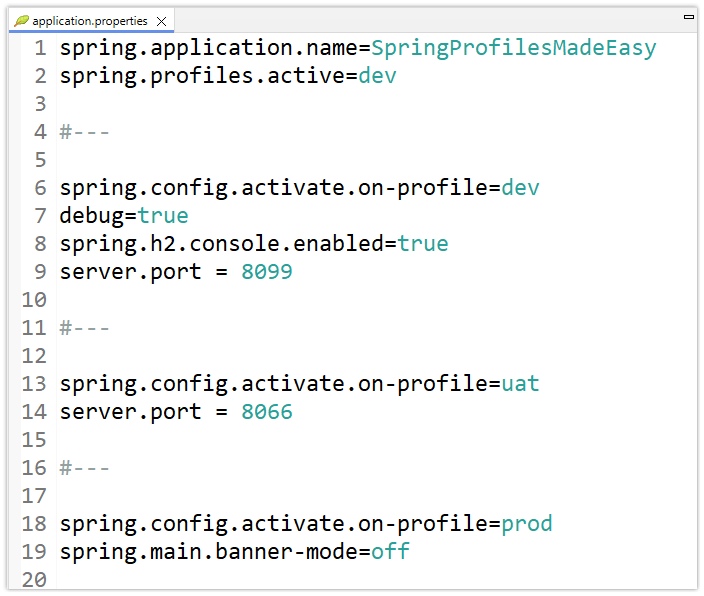Click the Spring leaf icon on the file tab
This screenshot has height=596, width=704.
(x=21, y=20)
